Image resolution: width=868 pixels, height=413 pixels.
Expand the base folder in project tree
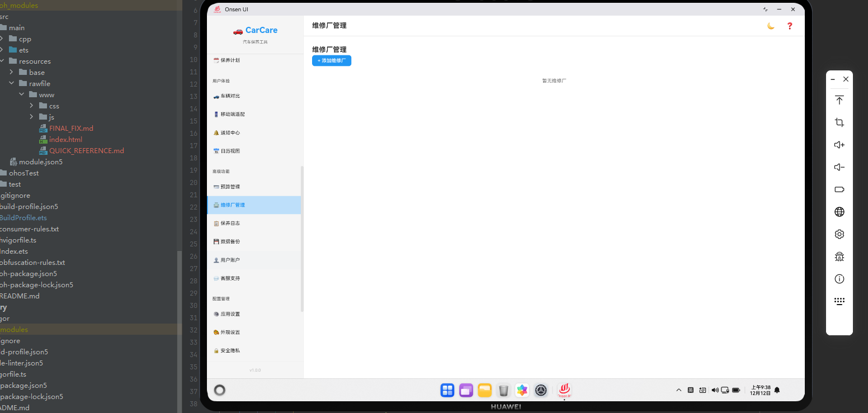[12, 72]
